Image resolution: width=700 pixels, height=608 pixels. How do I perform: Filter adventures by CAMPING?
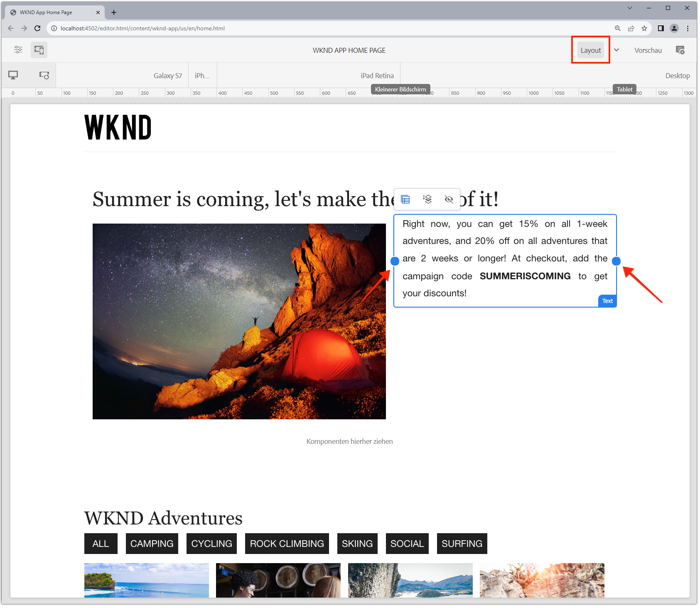[x=152, y=544]
